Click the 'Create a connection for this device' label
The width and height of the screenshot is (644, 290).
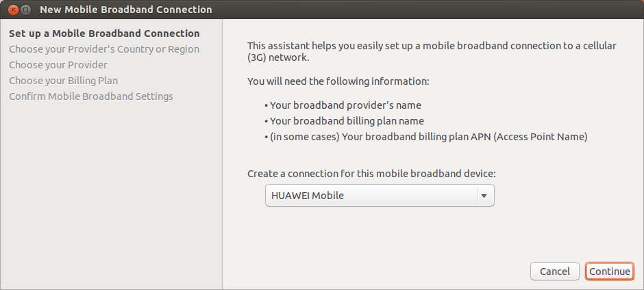coord(372,174)
